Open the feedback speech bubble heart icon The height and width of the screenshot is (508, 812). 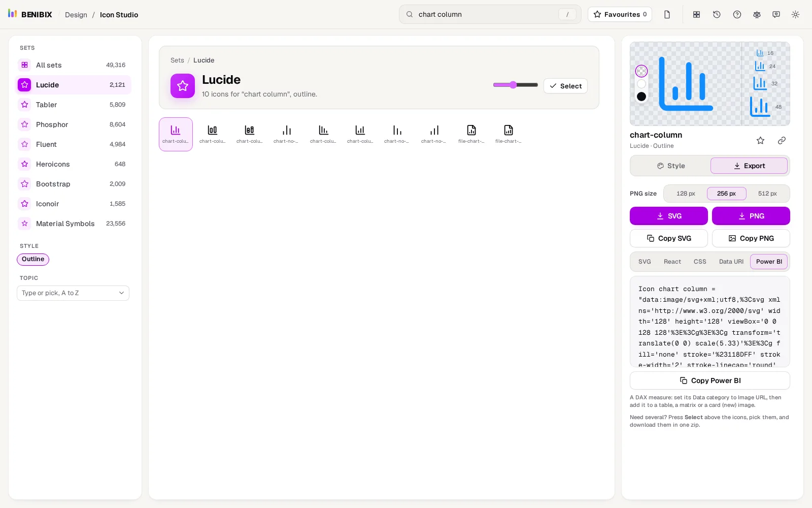tap(776, 15)
